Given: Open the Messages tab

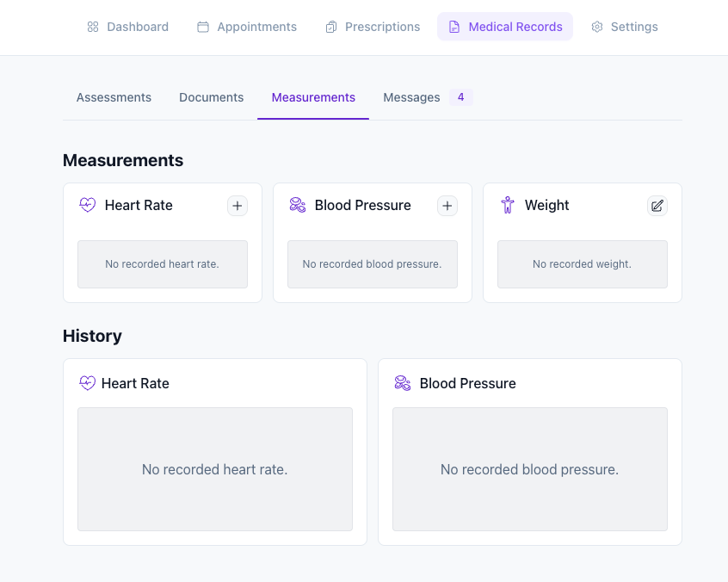Looking at the screenshot, I should (411, 97).
